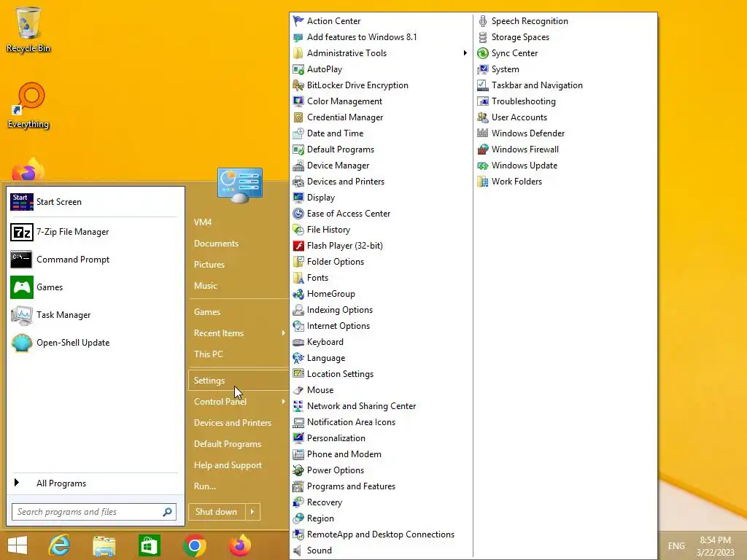Launch Command Prompt from its icon
This screenshot has width=747, height=560.
click(22, 260)
